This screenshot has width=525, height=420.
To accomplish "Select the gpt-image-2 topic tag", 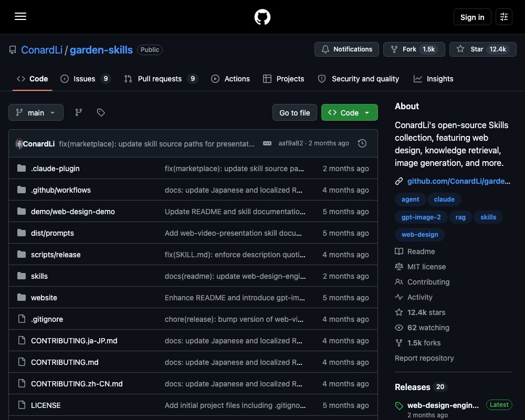I will pyautogui.click(x=421, y=217).
